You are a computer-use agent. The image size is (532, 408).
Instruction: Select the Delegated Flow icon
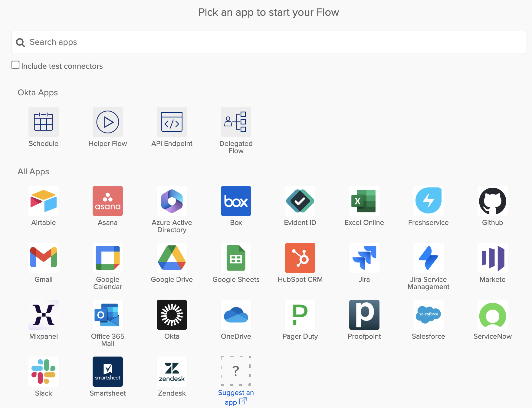pos(236,122)
